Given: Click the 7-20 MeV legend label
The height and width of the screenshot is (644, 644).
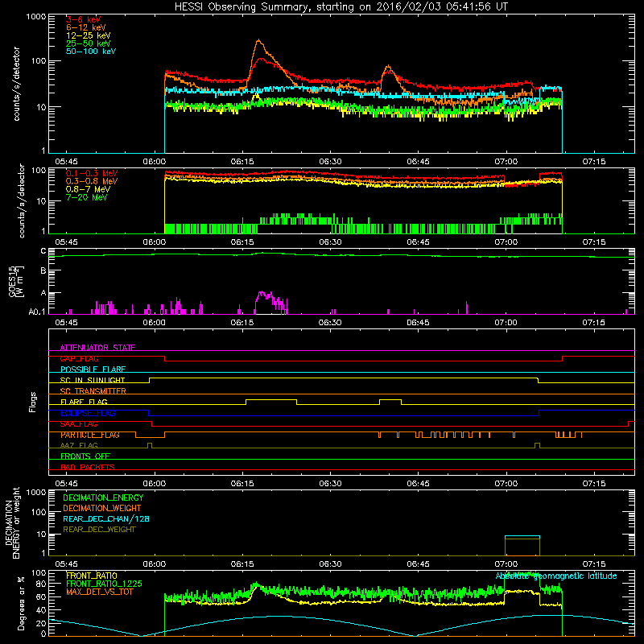Looking at the screenshot, I should tap(87, 197).
